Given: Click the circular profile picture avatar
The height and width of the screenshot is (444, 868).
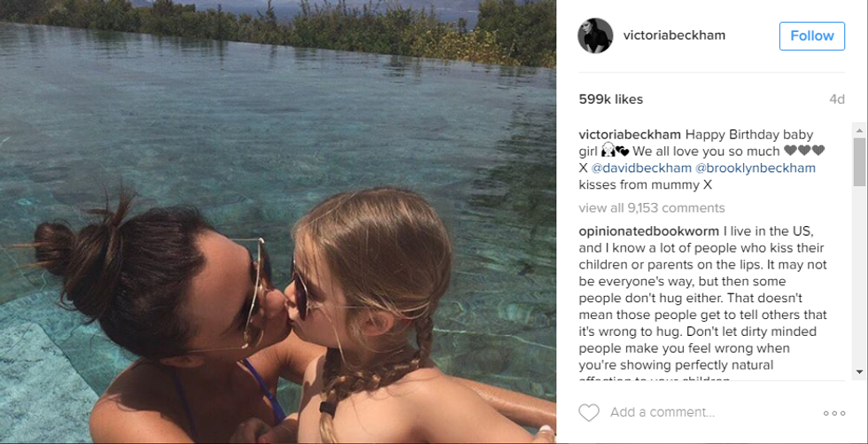Looking at the screenshot, I should coord(595,35).
